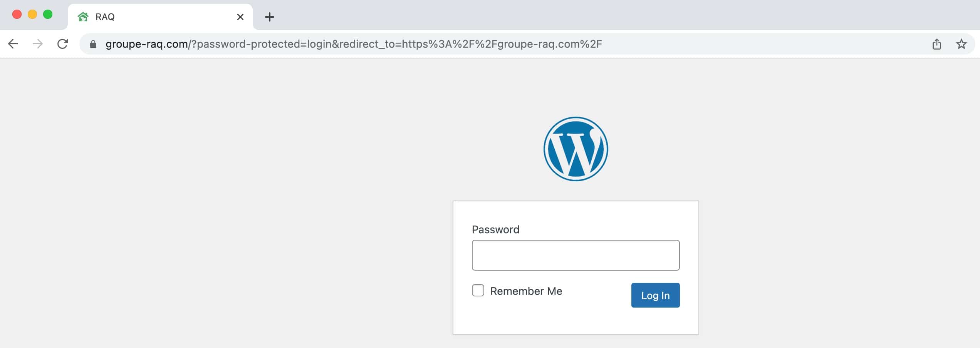Close the RAQ tab
This screenshot has width=980, height=348.
(240, 17)
